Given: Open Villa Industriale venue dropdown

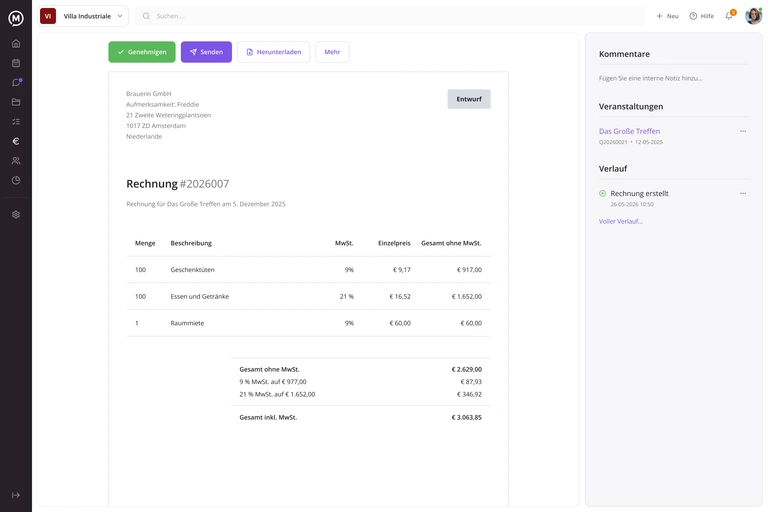Looking at the screenshot, I should pos(83,16).
